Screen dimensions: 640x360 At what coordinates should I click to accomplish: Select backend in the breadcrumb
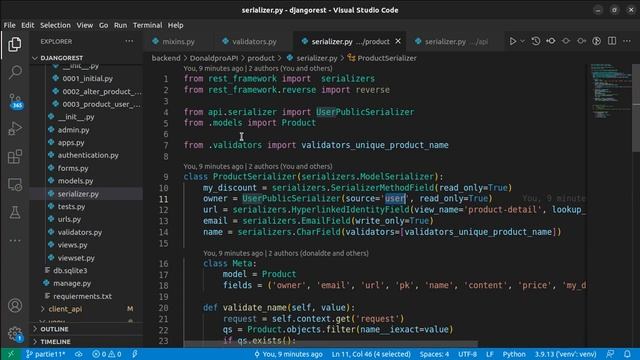point(166,58)
